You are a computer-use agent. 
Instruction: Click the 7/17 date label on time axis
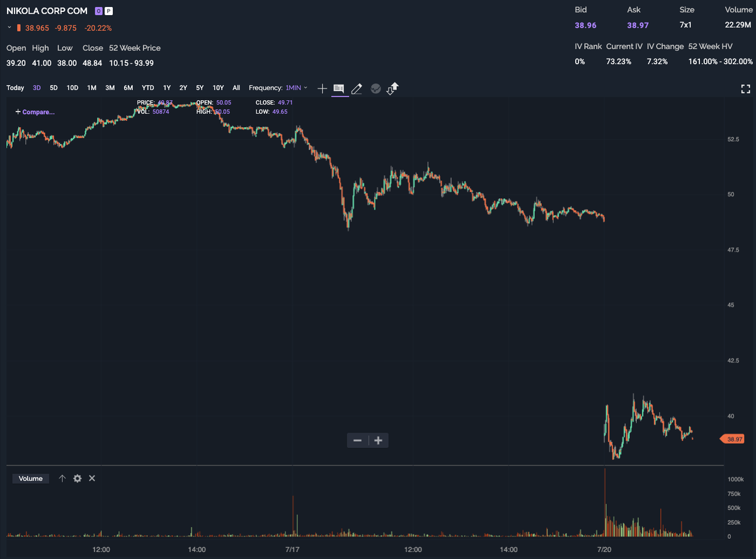[292, 550]
